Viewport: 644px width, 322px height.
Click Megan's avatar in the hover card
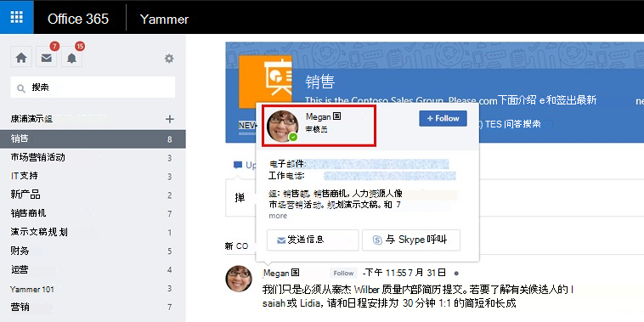coord(283,126)
